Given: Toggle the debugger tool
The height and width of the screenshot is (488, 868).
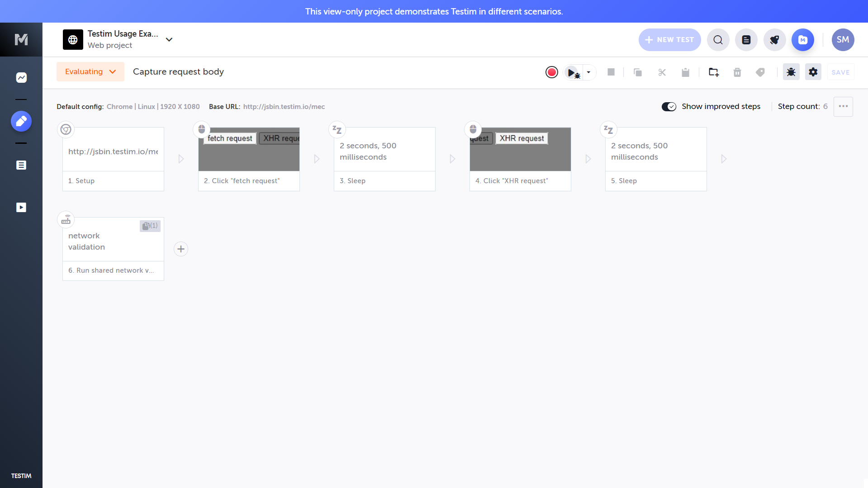Looking at the screenshot, I should click(790, 71).
